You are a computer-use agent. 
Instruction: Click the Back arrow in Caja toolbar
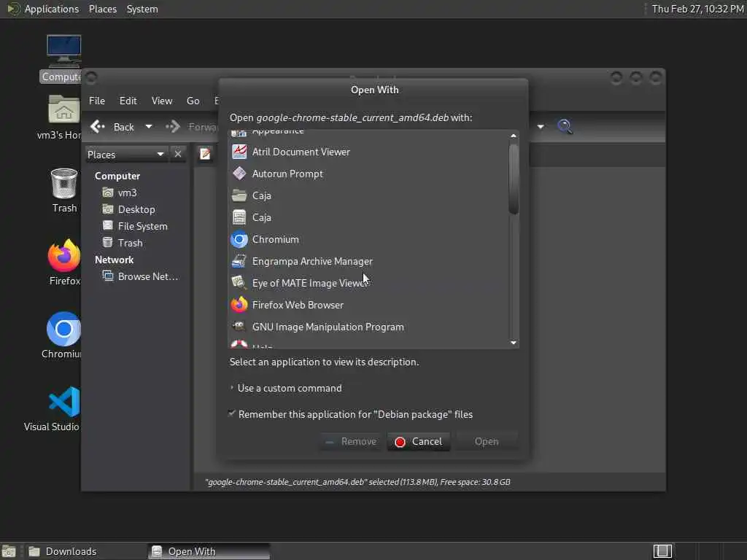112,127
